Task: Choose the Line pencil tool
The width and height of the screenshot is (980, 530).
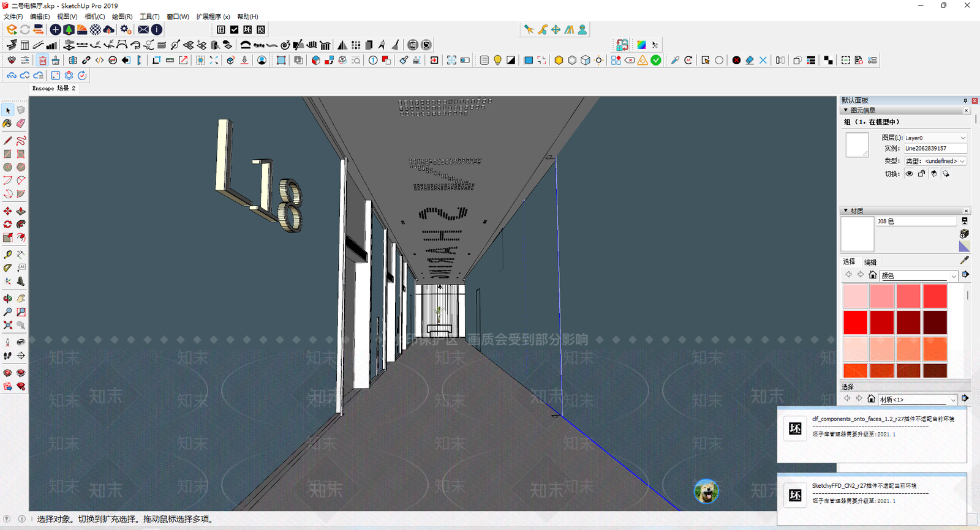Action: coord(7,140)
